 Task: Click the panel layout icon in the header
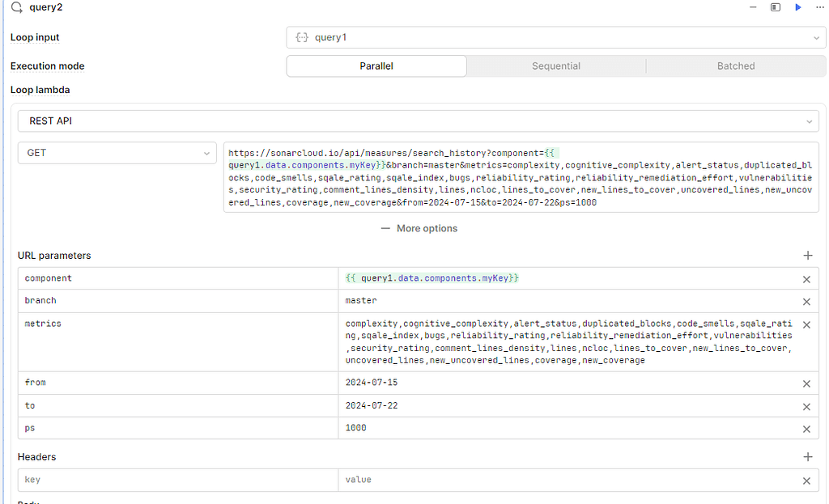(774, 7)
